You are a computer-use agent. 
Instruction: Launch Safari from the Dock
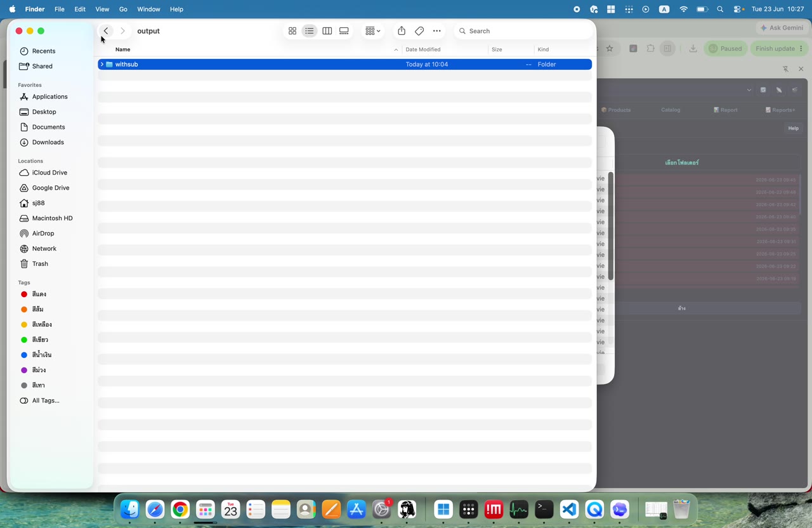coord(155,510)
